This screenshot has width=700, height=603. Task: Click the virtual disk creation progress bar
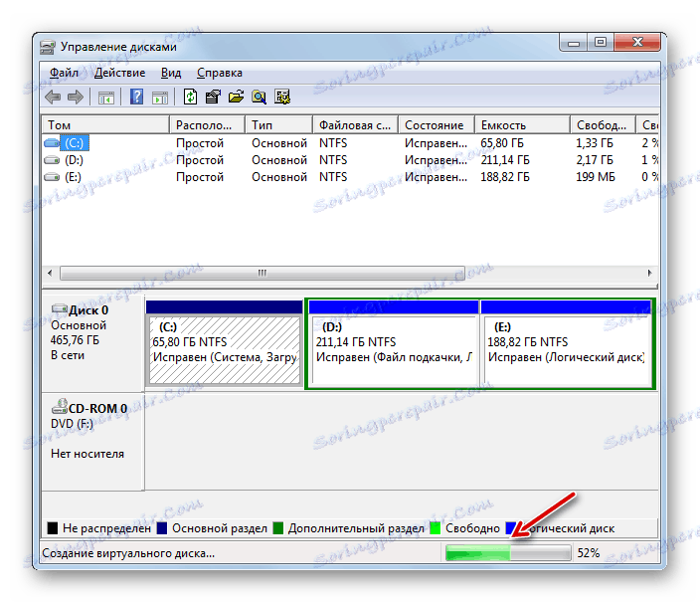click(508, 553)
